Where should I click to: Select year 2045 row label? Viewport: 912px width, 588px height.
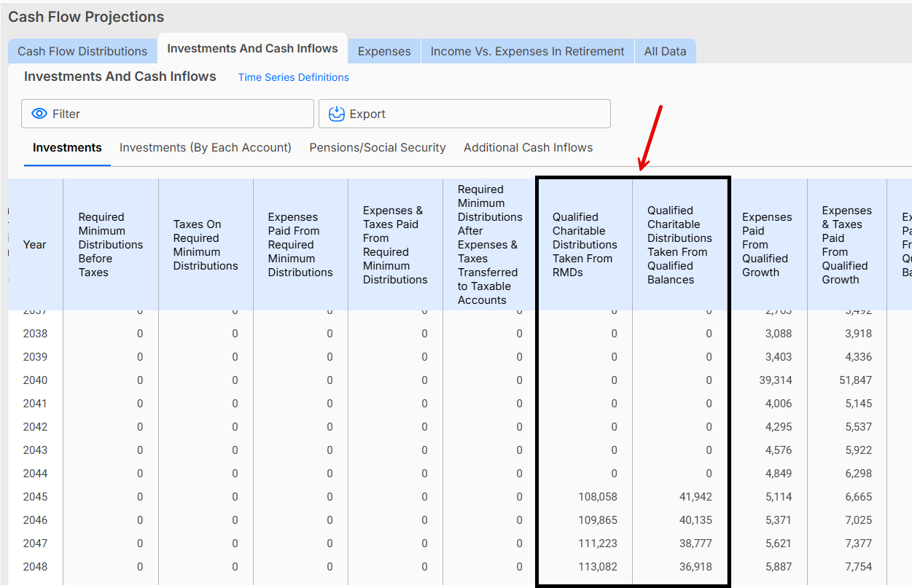35,497
